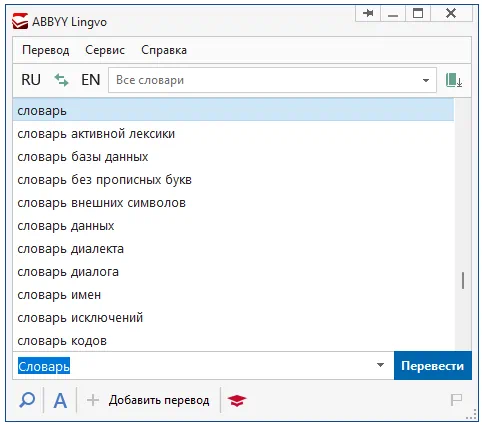Open dictionary download book icon

pos(454,80)
